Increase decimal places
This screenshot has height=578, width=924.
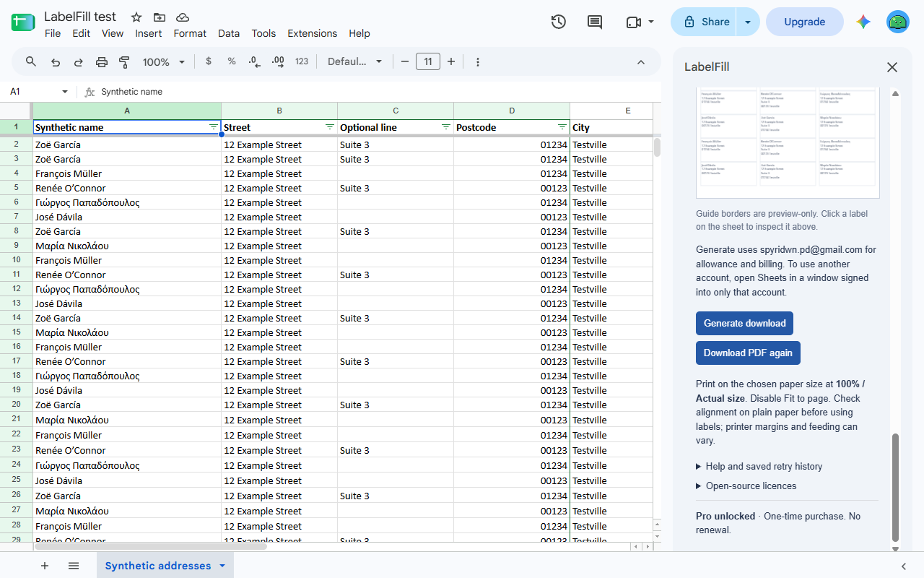(278, 62)
